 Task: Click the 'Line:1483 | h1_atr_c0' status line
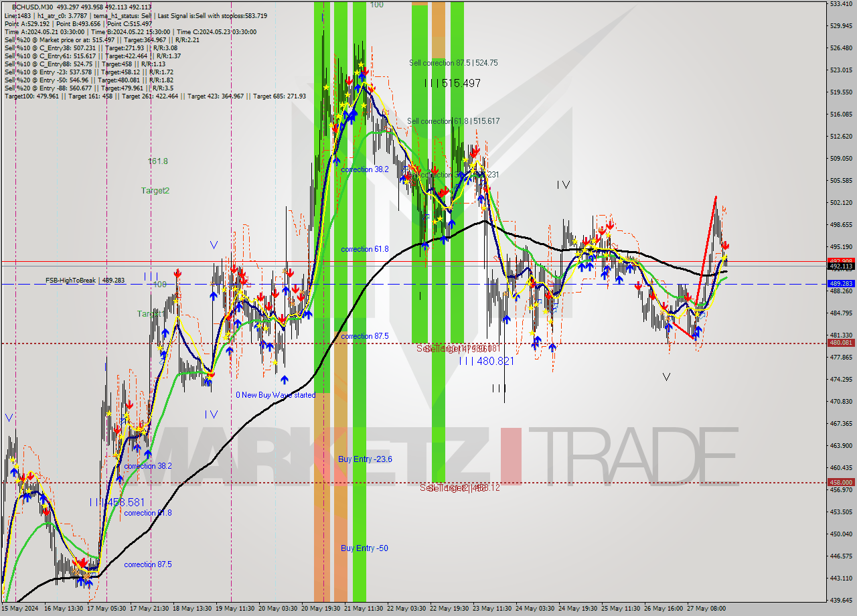[x=135, y=16]
